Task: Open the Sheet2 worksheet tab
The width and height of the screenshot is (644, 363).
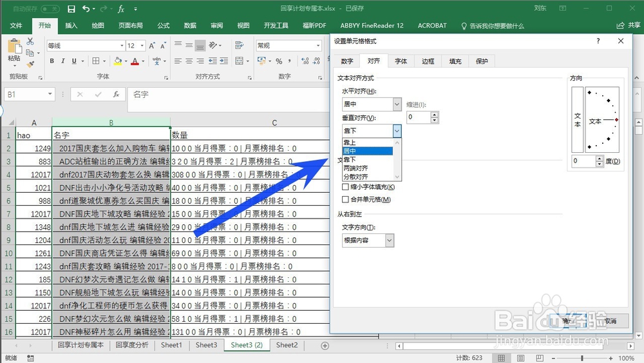Action: click(x=287, y=346)
